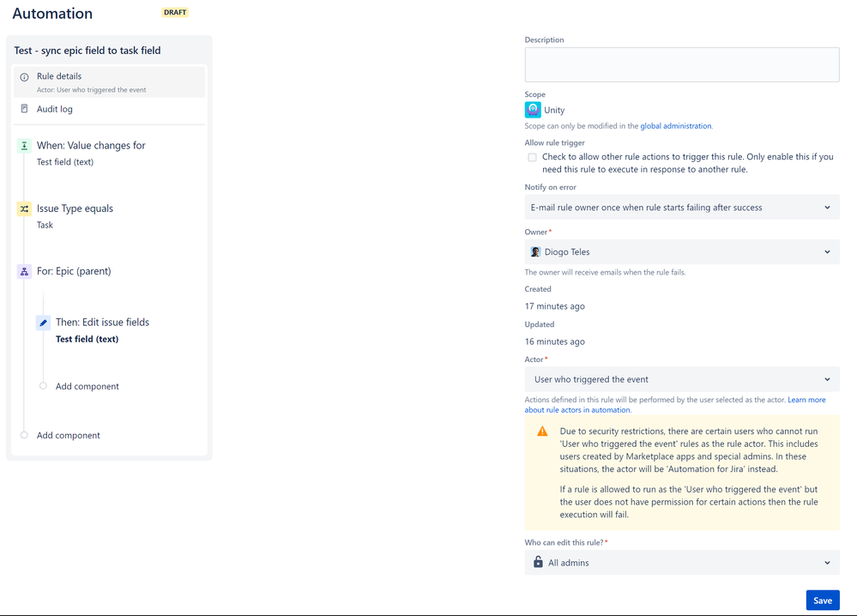Select the orange Issue Type condition icon
857x616 pixels.
(x=24, y=208)
